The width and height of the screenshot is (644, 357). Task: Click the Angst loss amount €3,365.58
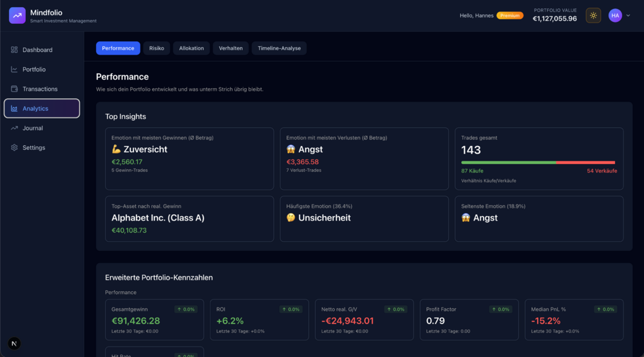click(302, 161)
